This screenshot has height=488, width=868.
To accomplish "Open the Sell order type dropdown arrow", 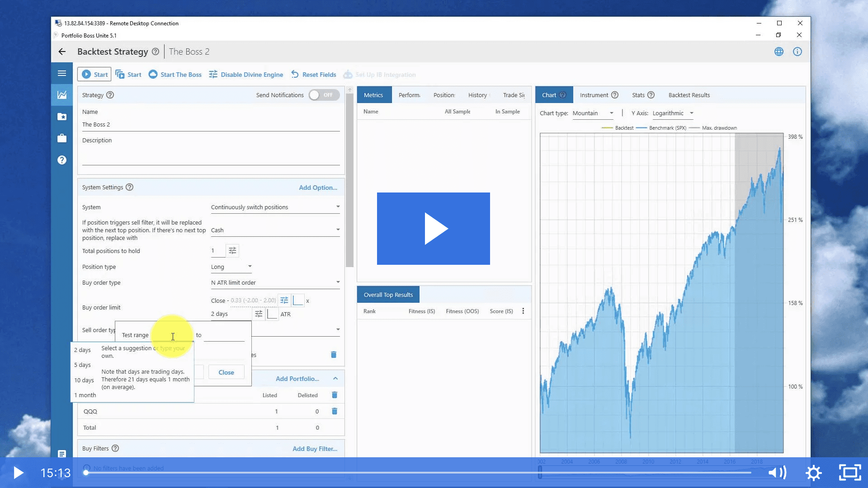I will tap(338, 329).
